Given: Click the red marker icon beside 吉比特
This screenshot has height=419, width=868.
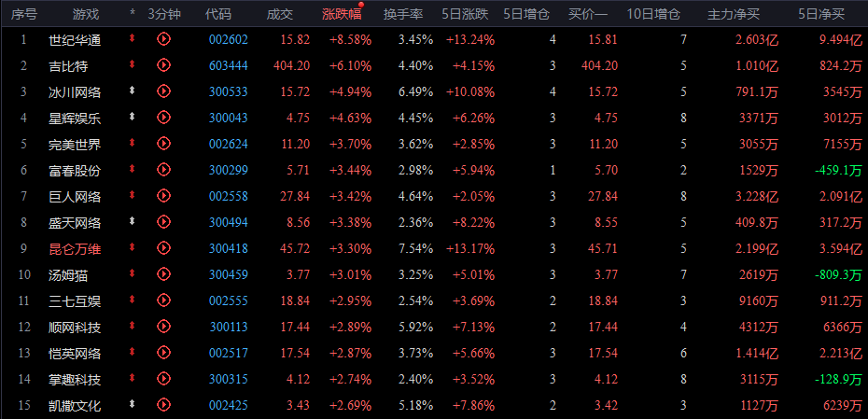Looking at the screenshot, I should (x=132, y=64).
